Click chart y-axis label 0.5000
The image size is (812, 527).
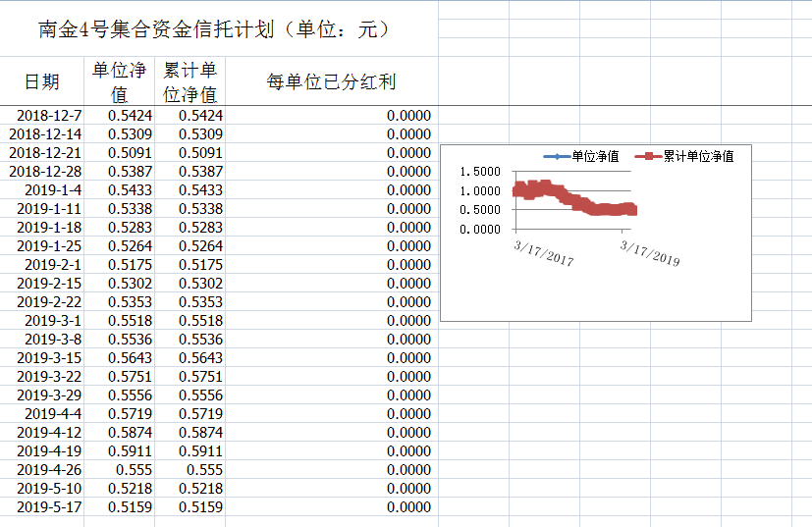(x=480, y=210)
